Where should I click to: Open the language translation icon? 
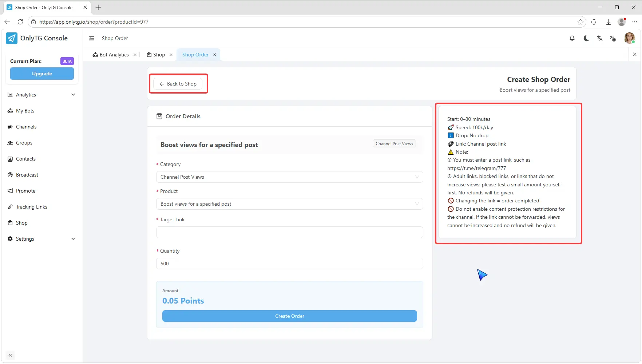tap(600, 38)
